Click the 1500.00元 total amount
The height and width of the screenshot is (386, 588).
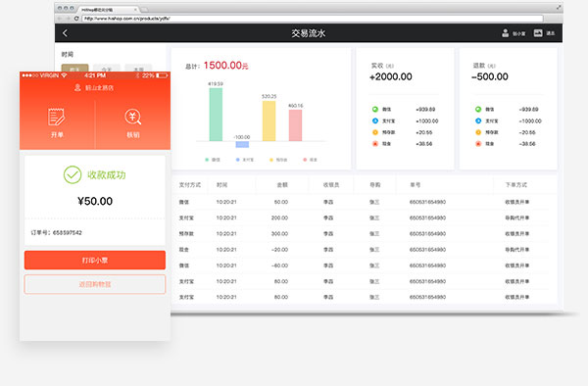coord(225,66)
